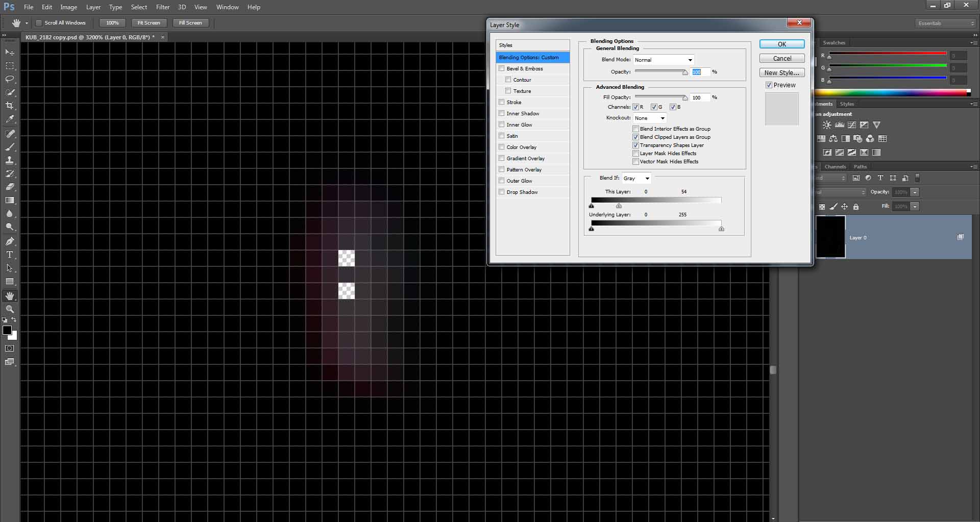The width and height of the screenshot is (980, 522).
Task: Switch to the Paths tab
Action: click(x=861, y=167)
